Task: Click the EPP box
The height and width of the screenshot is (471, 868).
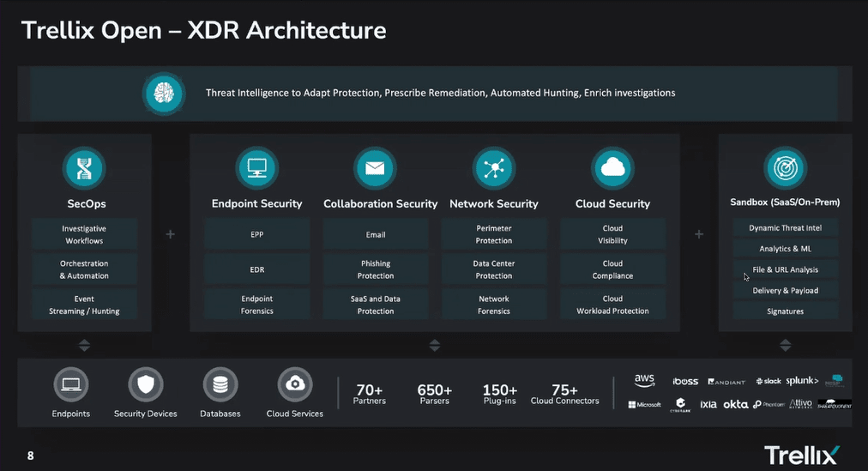Action: [256, 234]
